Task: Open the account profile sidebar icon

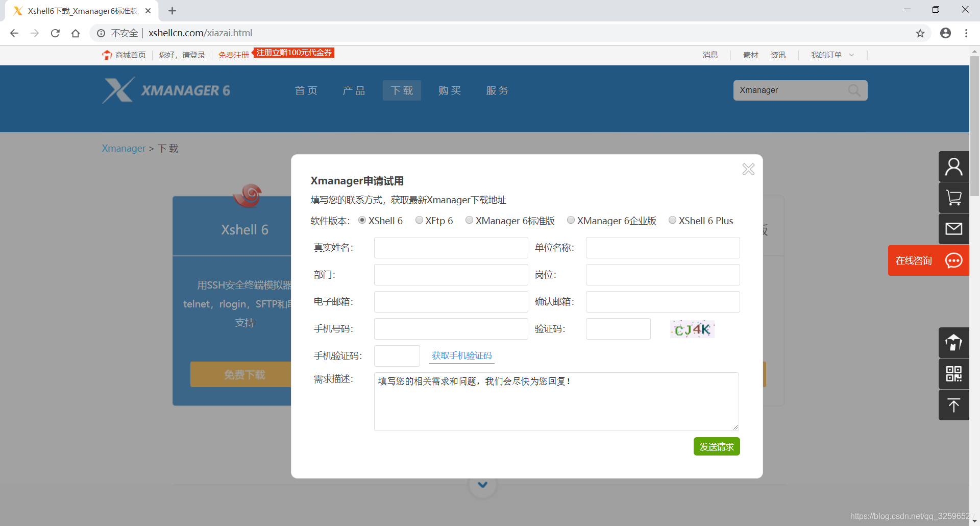Action: click(953, 166)
